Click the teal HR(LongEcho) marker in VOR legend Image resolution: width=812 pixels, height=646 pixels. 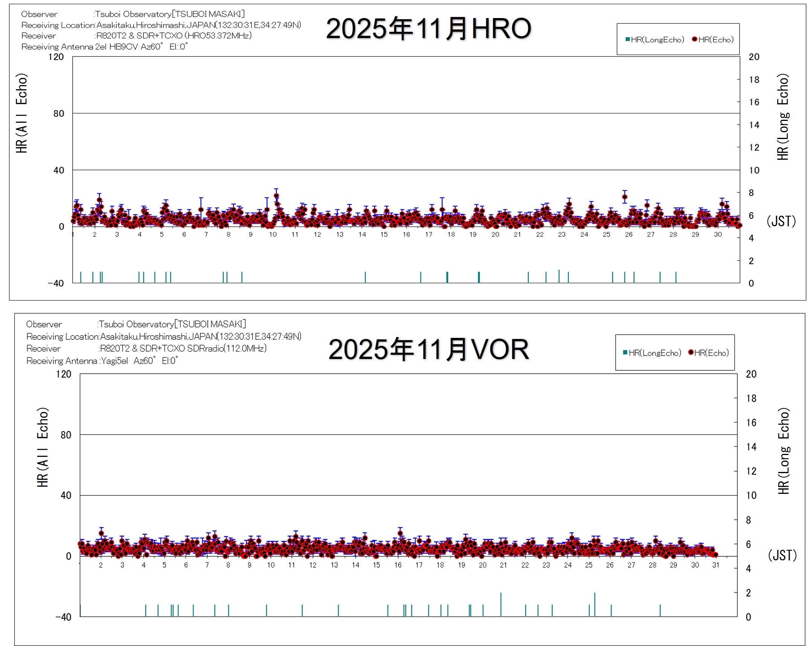point(625,353)
